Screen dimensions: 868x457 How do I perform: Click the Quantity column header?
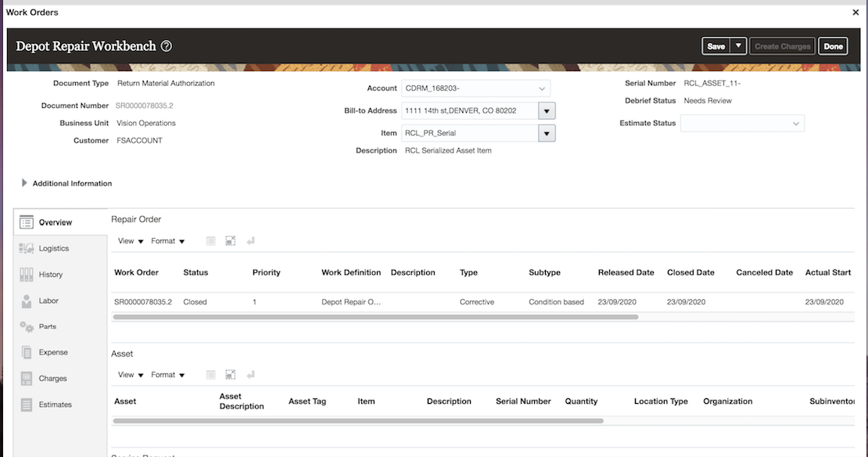581,401
